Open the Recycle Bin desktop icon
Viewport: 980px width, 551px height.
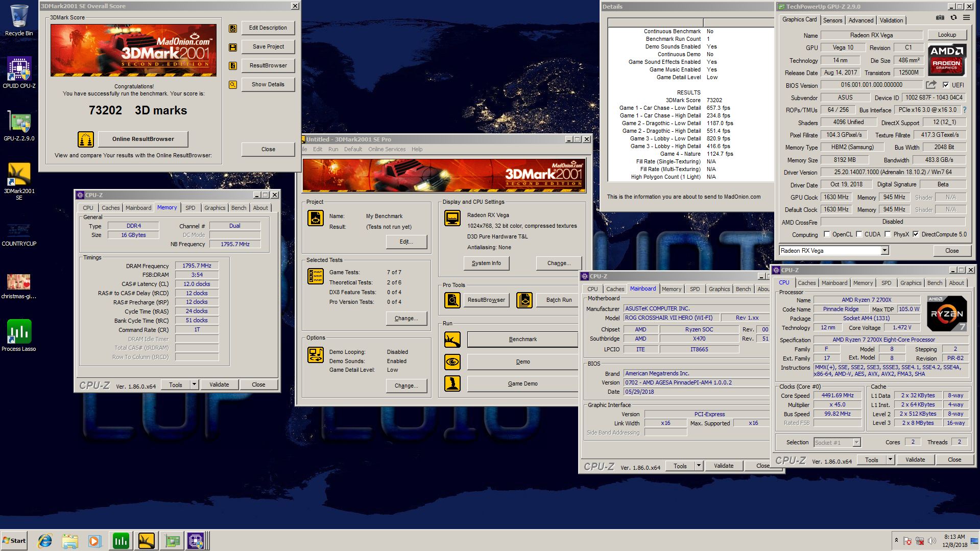coord(19,20)
